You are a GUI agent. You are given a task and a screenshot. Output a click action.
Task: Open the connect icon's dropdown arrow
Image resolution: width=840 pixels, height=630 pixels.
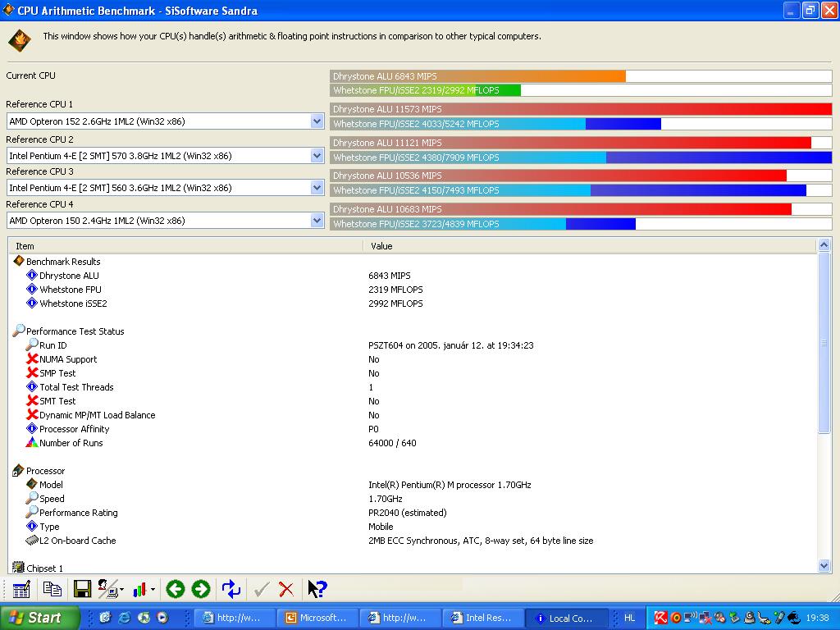point(121,590)
